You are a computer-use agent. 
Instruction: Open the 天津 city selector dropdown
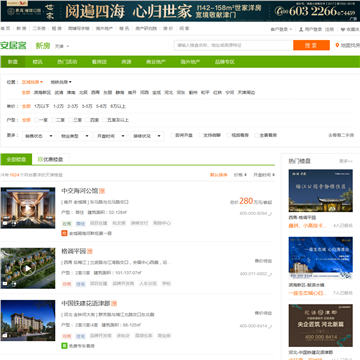62,46
